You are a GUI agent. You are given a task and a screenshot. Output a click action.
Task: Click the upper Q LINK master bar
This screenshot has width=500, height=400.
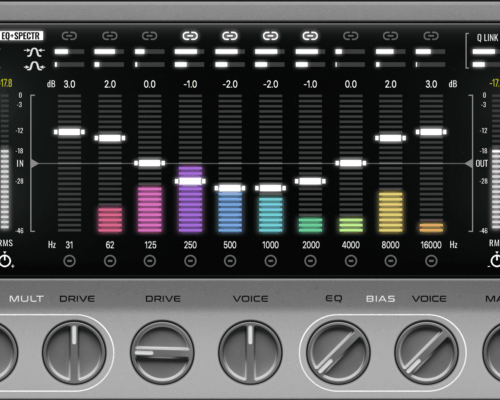click(x=486, y=52)
